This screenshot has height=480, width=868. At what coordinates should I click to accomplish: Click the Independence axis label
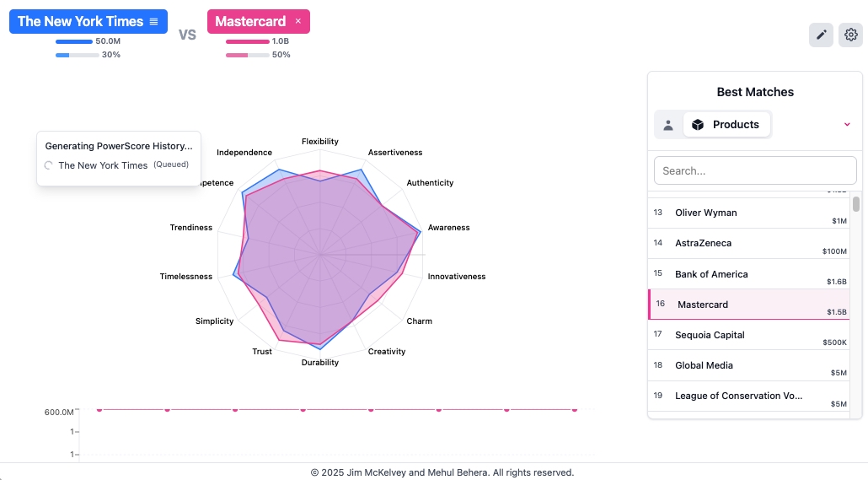[244, 153]
